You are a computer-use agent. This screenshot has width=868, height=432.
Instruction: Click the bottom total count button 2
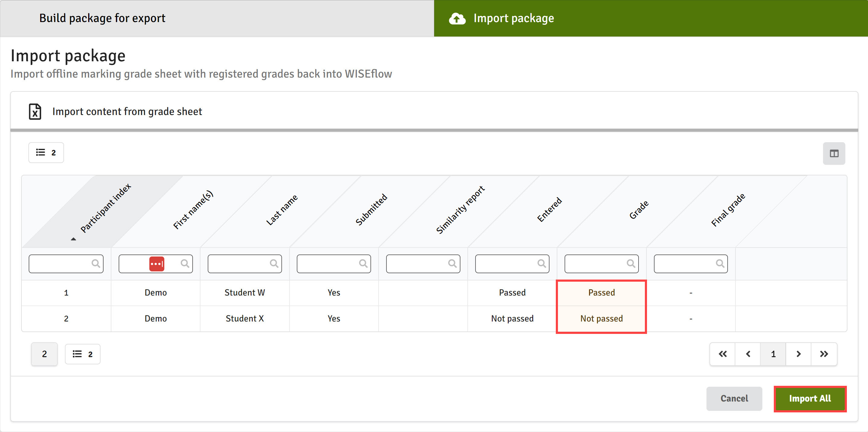[44, 354]
